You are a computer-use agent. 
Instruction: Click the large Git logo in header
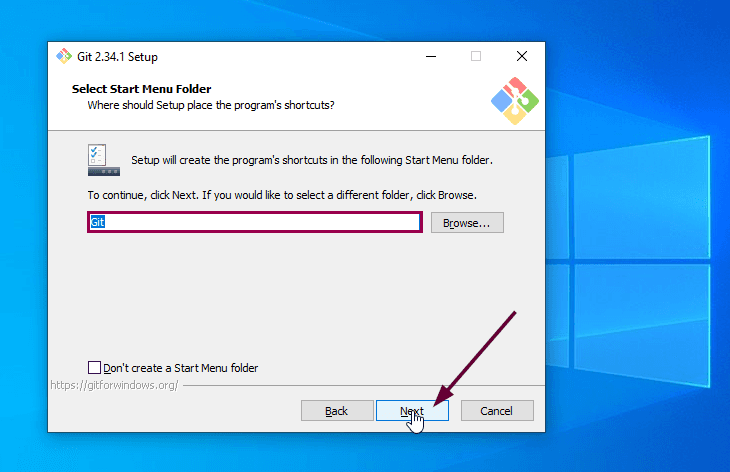[515, 101]
